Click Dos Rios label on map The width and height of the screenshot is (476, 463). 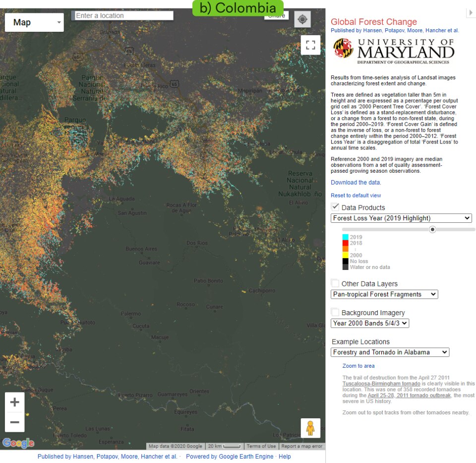pos(197,243)
